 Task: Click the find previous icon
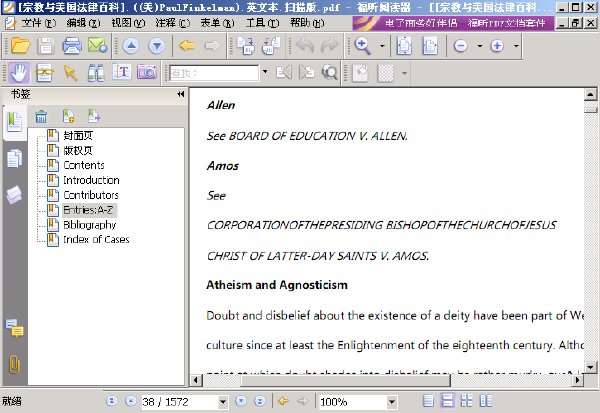tap(284, 72)
